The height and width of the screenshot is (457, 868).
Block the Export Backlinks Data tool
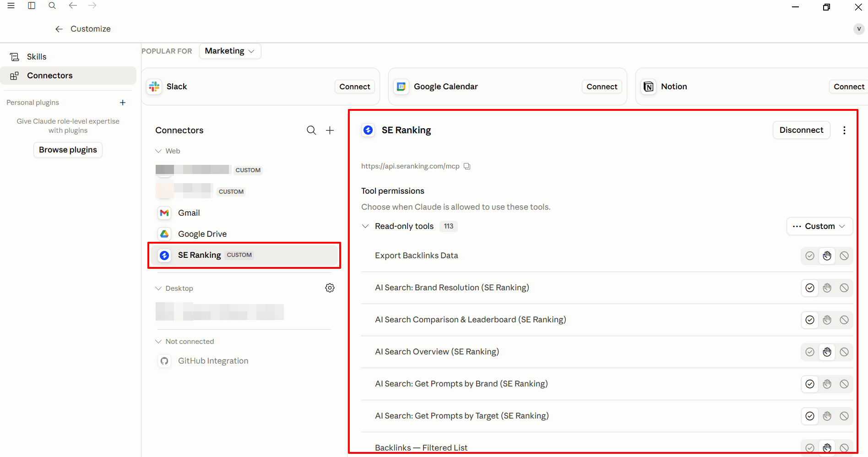click(x=844, y=256)
